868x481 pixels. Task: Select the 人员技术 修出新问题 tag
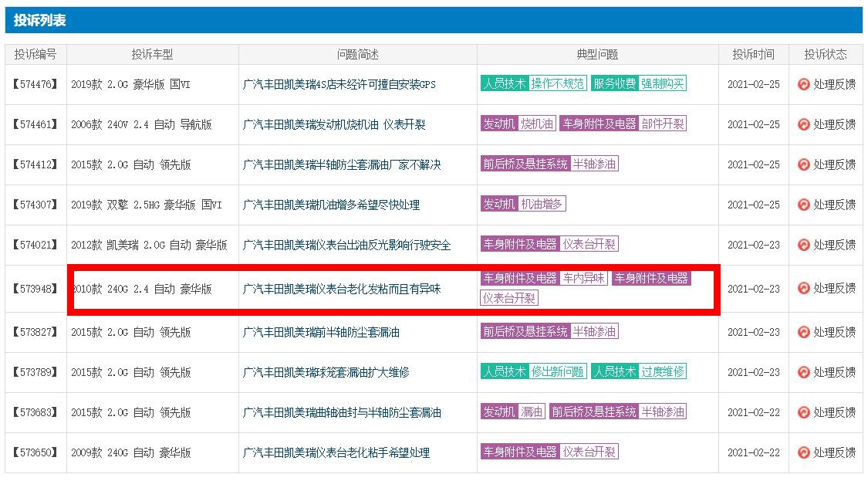point(534,371)
